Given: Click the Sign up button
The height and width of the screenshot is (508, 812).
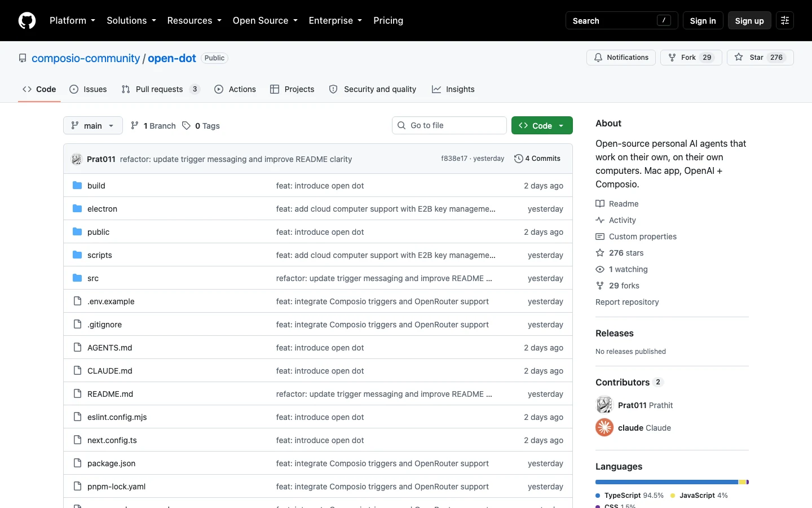Looking at the screenshot, I should (749, 20).
